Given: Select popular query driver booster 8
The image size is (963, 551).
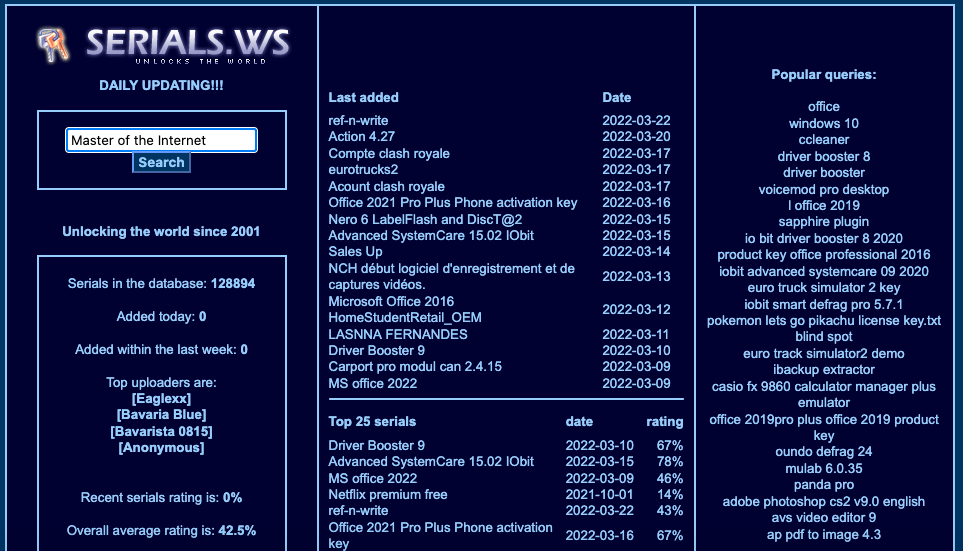Looking at the screenshot, I should [824, 157].
